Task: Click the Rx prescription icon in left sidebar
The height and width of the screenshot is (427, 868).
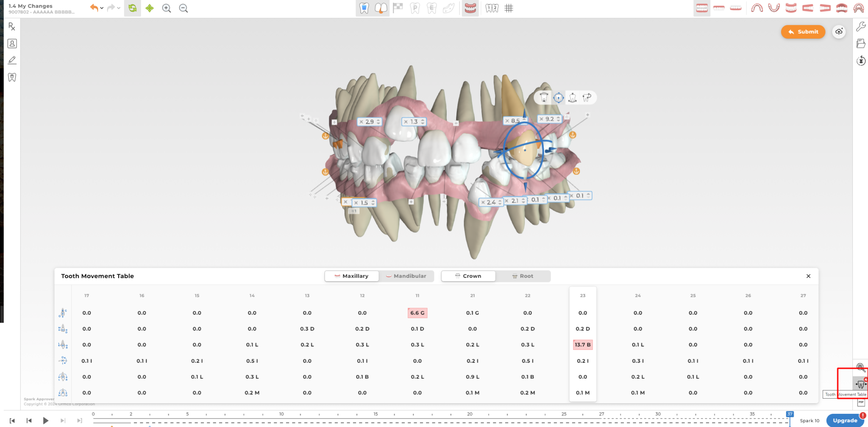Action: pos(12,27)
